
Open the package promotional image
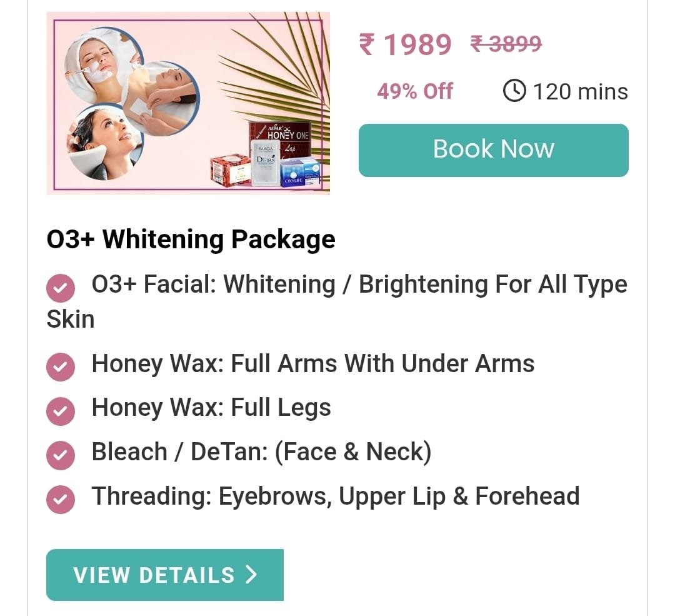pos(188,103)
